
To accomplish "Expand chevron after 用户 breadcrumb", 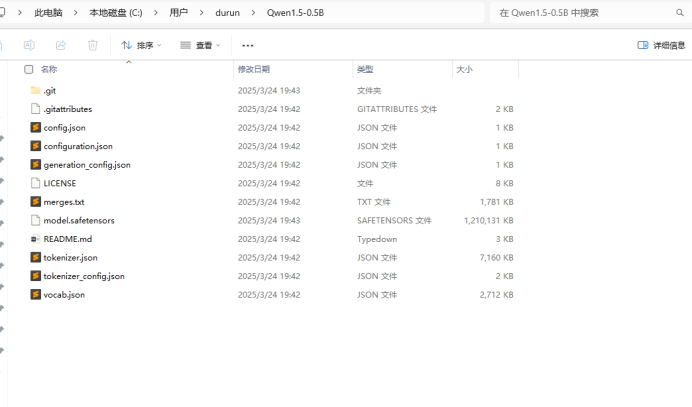I will click(x=202, y=13).
